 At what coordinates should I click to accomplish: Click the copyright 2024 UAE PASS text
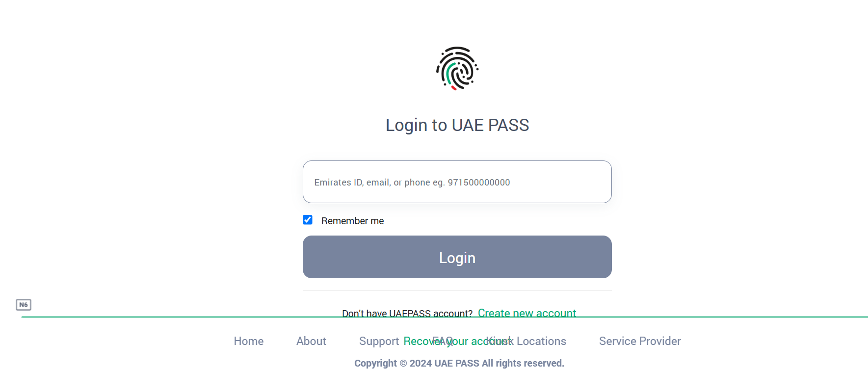click(x=459, y=363)
